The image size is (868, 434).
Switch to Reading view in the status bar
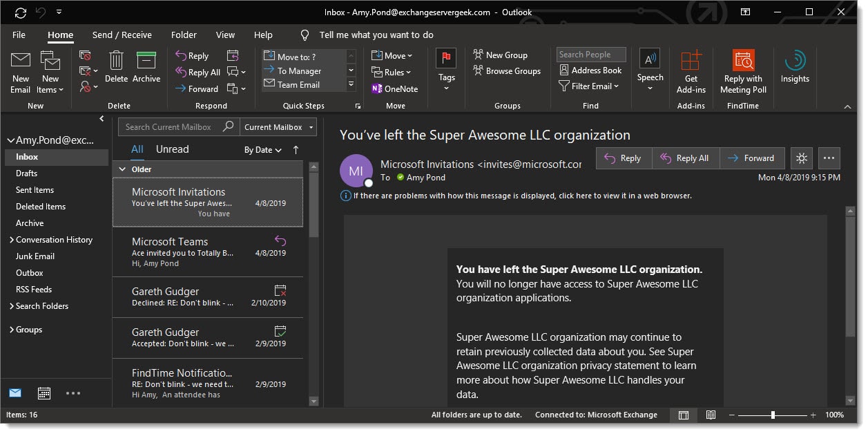pos(711,415)
